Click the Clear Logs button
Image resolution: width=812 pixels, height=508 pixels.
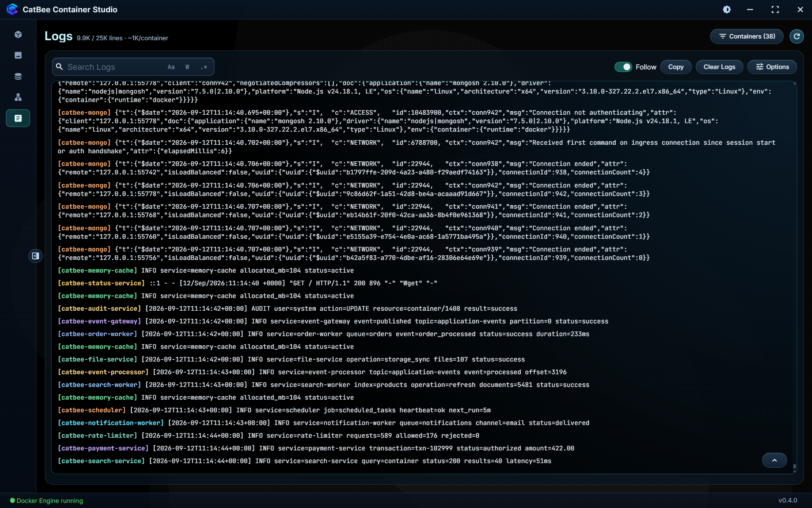pyautogui.click(x=719, y=67)
